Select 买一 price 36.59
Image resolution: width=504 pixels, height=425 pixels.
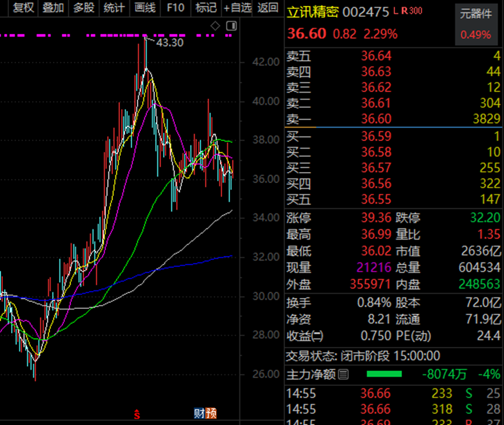coord(376,136)
